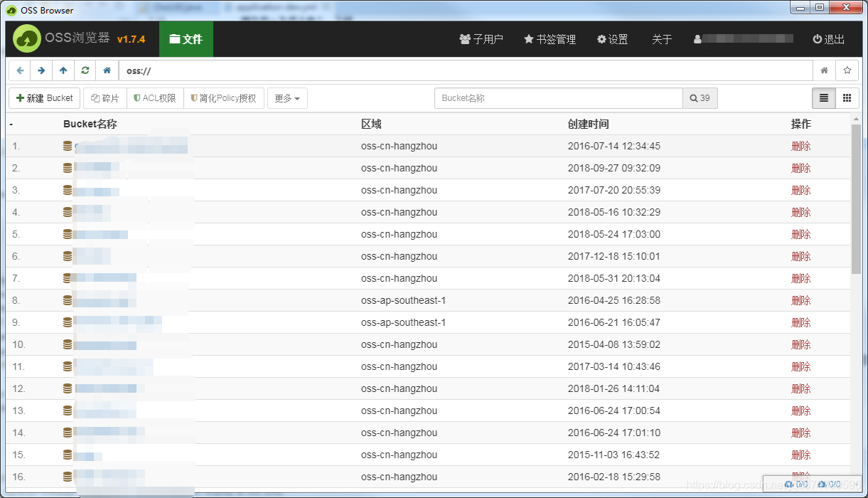The image size is (868, 498).
Task: Open 子用户 sub-user menu
Action: (481, 39)
